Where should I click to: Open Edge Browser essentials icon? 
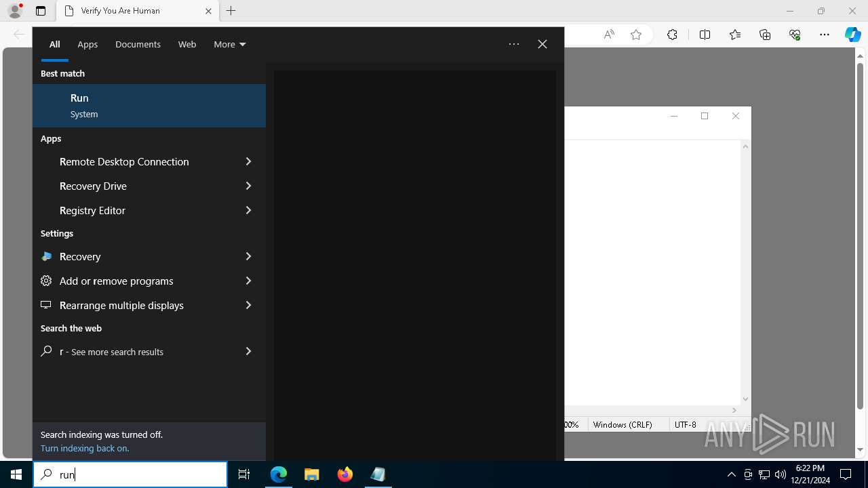tap(795, 35)
